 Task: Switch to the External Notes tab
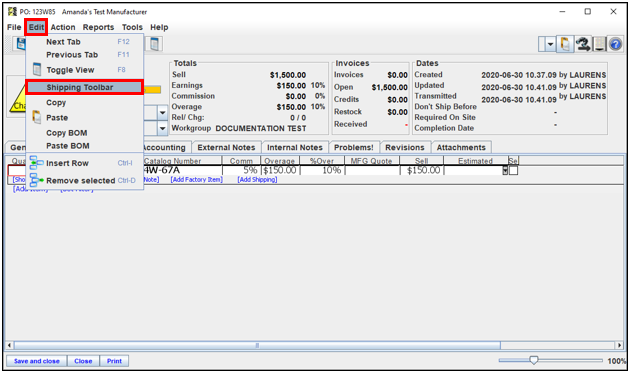click(x=226, y=148)
